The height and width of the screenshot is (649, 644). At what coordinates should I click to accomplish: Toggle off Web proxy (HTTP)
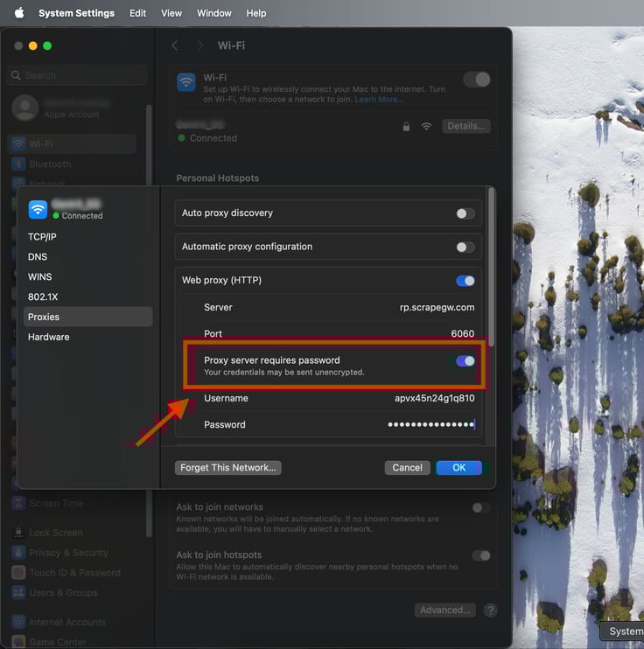tap(465, 281)
